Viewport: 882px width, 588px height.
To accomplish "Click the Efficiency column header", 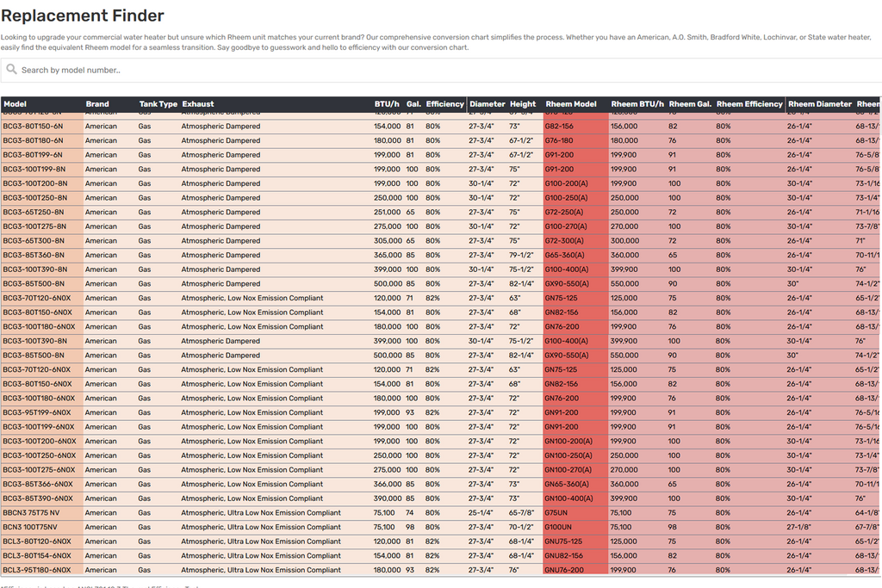I will click(445, 104).
